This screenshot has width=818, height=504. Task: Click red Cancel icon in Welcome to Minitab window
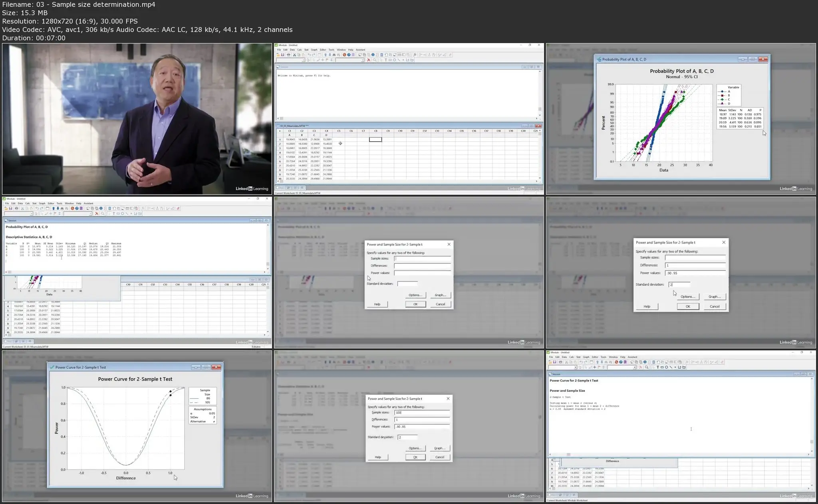coord(344,55)
